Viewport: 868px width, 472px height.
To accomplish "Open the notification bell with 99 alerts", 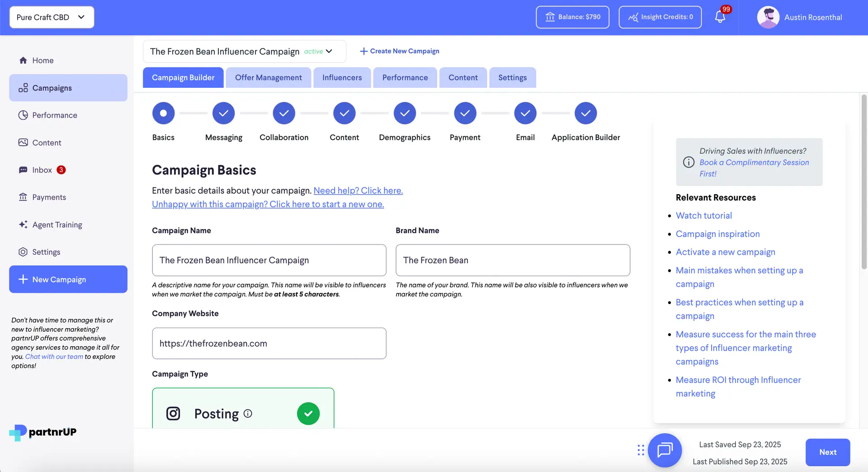I will point(720,17).
